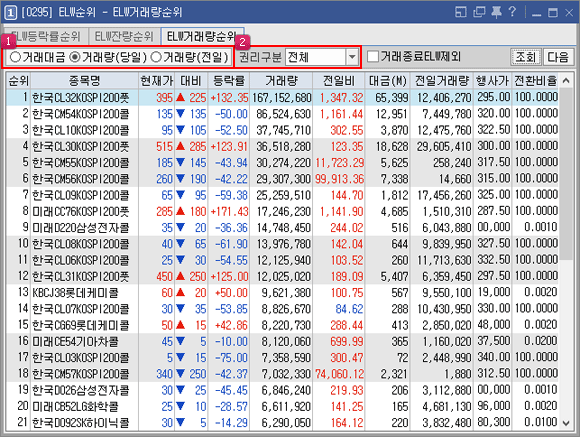Click the 거래량 column header
Screen dimensions: 580x437
click(x=281, y=81)
